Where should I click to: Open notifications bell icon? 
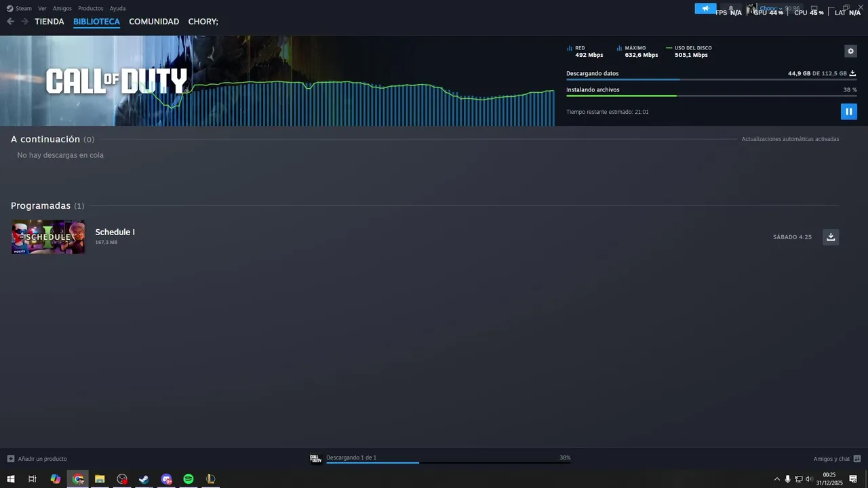click(730, 9)
